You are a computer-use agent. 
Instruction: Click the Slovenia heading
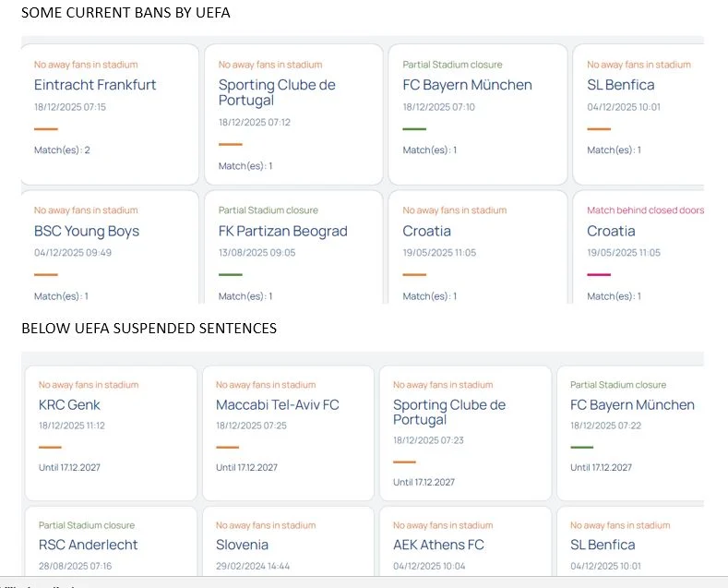point(242,545)
